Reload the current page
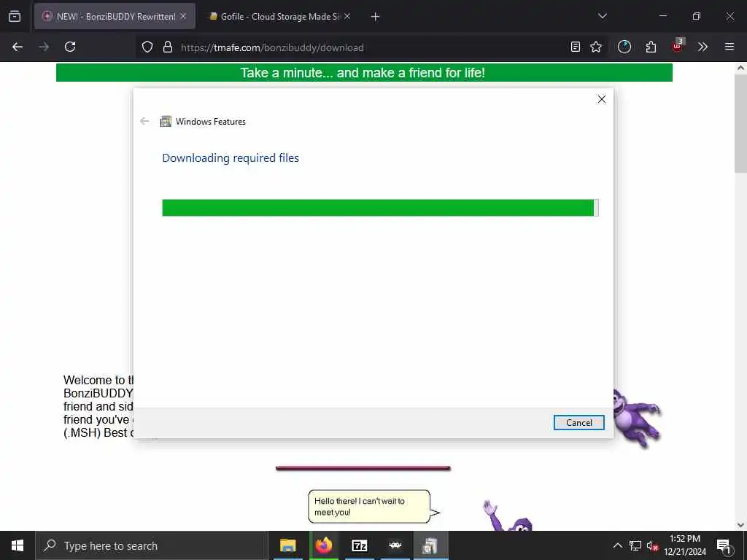Image resolution: width=747 pixels, height=560 pixels. (x=70, y=47)
